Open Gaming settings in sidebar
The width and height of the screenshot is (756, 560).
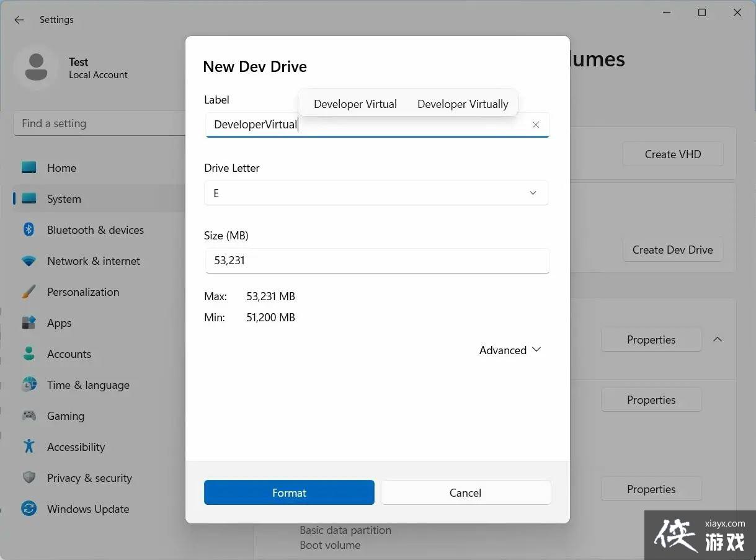pyautogui.click(x=66, y=416)
